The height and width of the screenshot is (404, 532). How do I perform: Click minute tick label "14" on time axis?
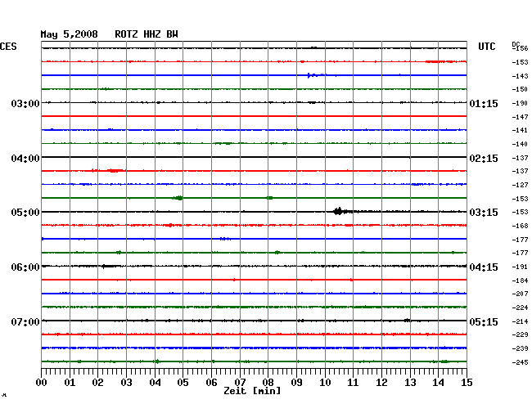pos(438,383)
